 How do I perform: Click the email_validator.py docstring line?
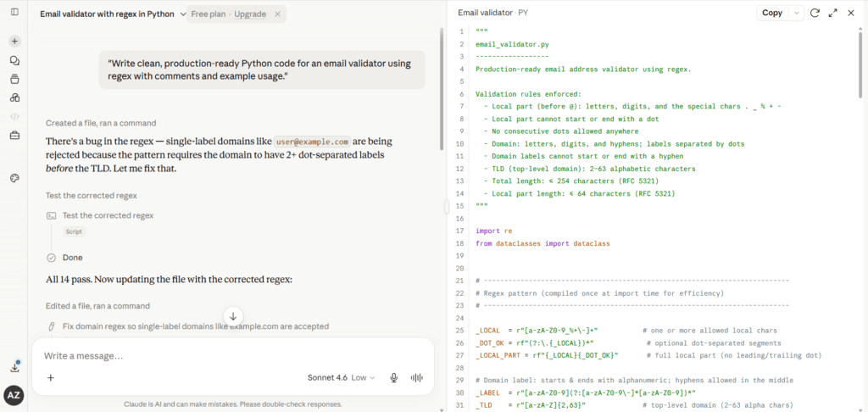(x=512, y=44)
